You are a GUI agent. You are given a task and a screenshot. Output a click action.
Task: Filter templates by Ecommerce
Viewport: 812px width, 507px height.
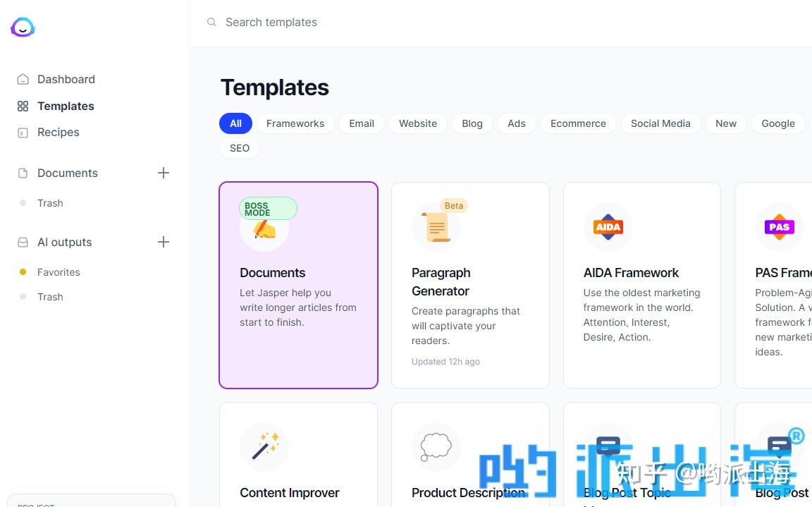point(578,123)
